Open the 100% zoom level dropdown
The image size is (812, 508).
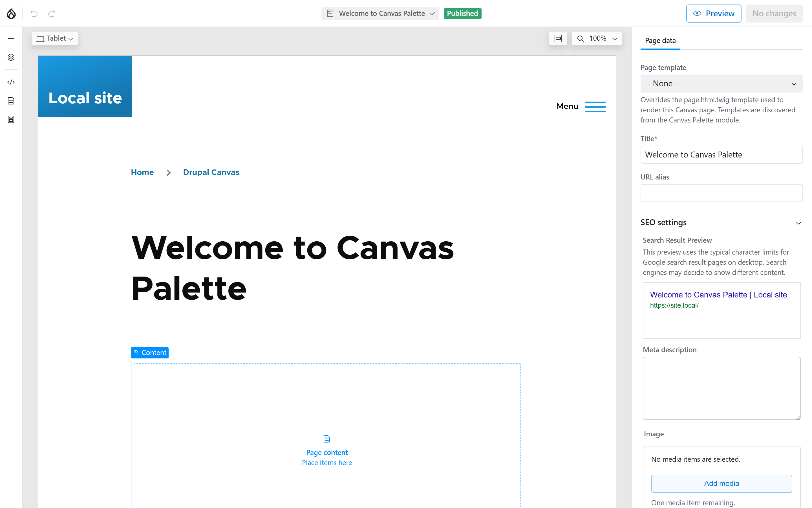(x=603, y=38)
